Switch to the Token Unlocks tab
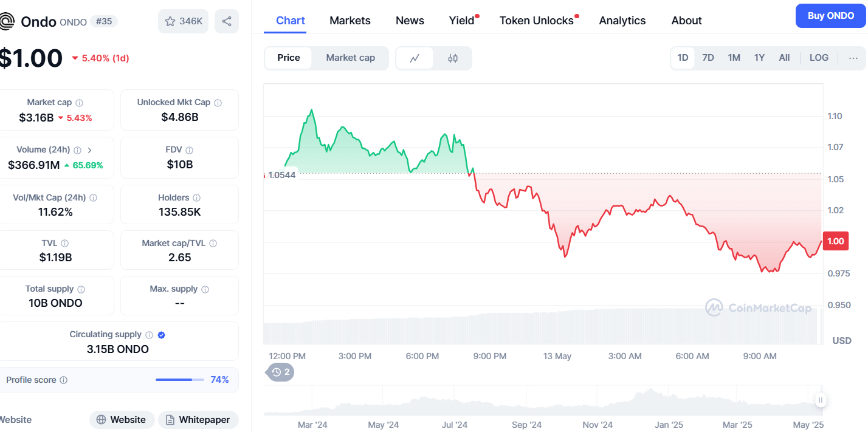This screenshot has height=432, width=868. pos(536,21)
